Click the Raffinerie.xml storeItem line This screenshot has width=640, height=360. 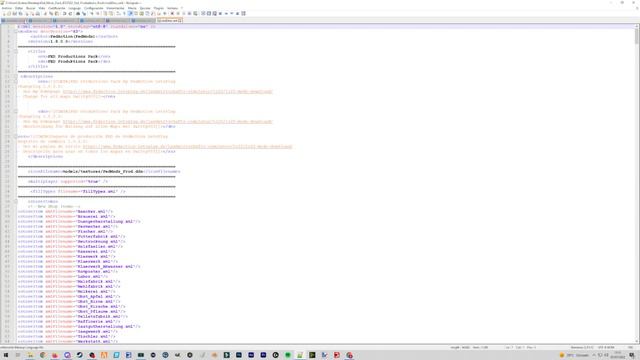tap(69, 322)
